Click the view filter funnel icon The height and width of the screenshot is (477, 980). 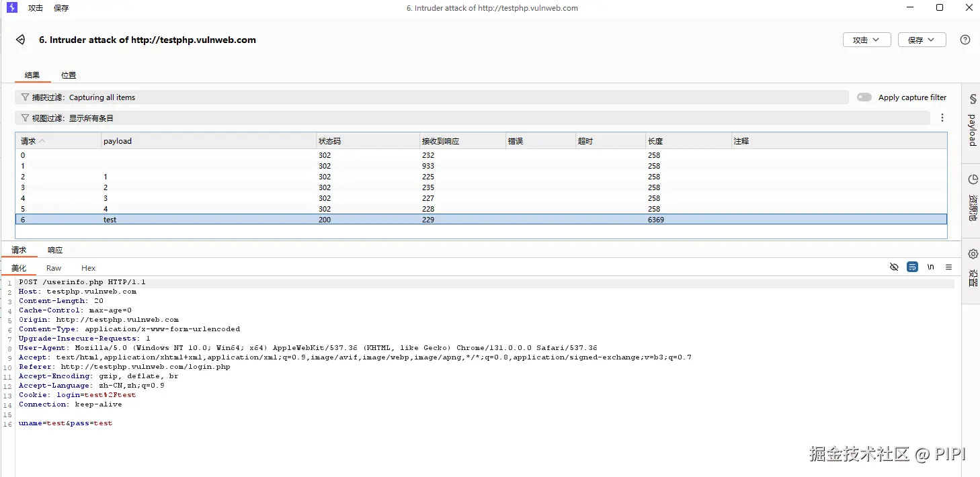point(26,118)
